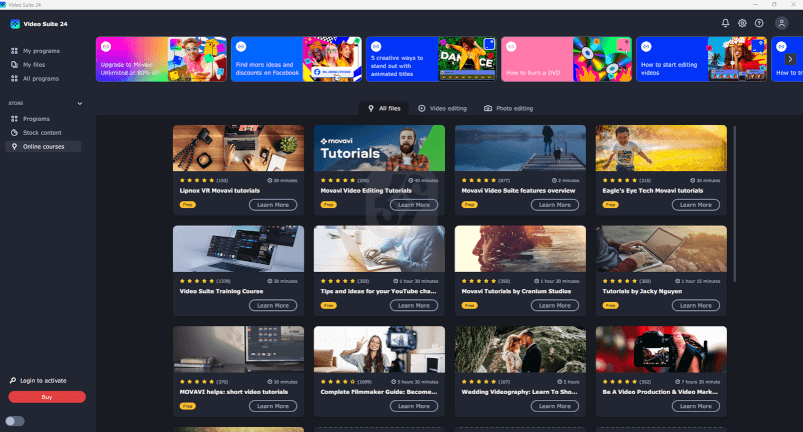Learn More for Video Suite Training Course
The height and width of the screenshot is (432, 803).
tap(273, 306)
